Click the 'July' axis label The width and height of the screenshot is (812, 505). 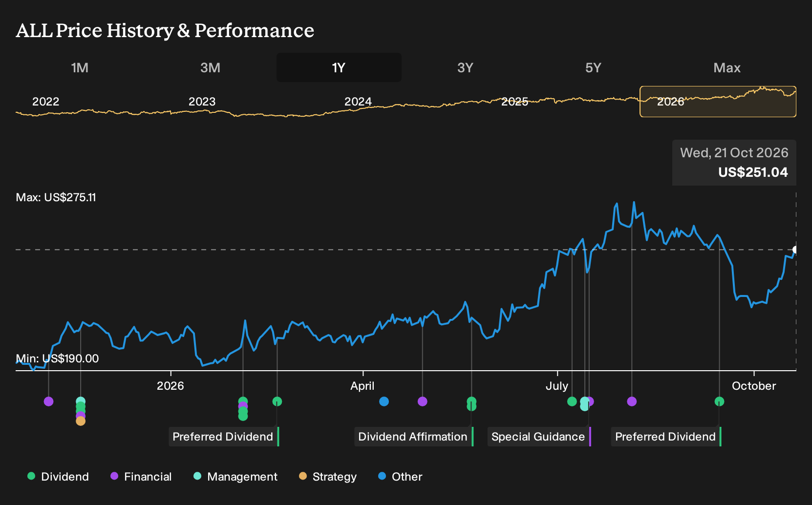tap(557, 386)
